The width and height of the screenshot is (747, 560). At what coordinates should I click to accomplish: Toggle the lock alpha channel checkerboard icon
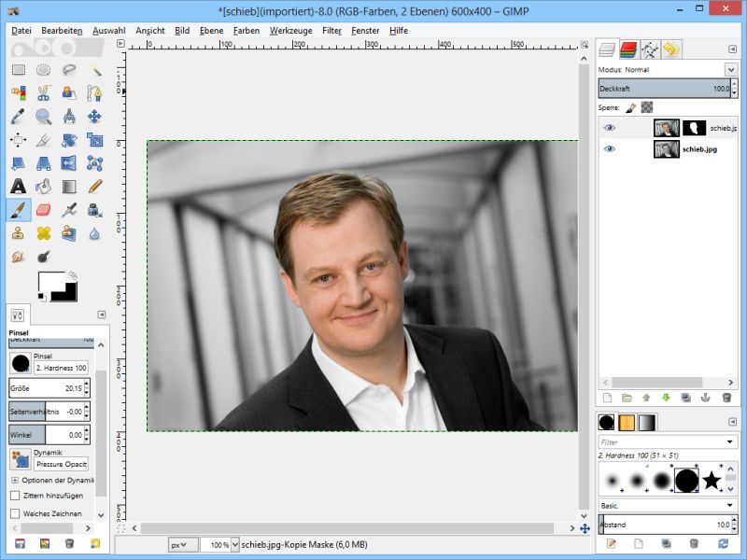[647, 107]
